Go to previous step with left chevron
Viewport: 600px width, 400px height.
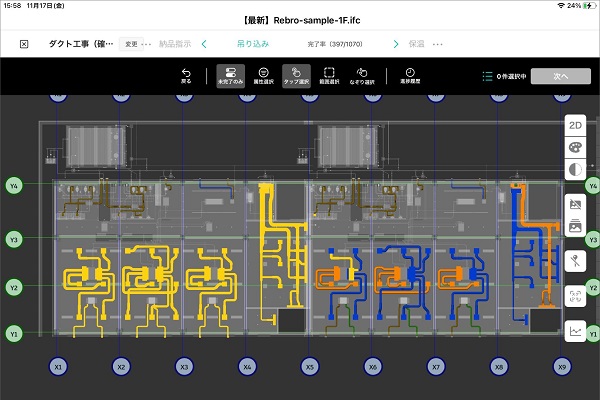point(204,44)
